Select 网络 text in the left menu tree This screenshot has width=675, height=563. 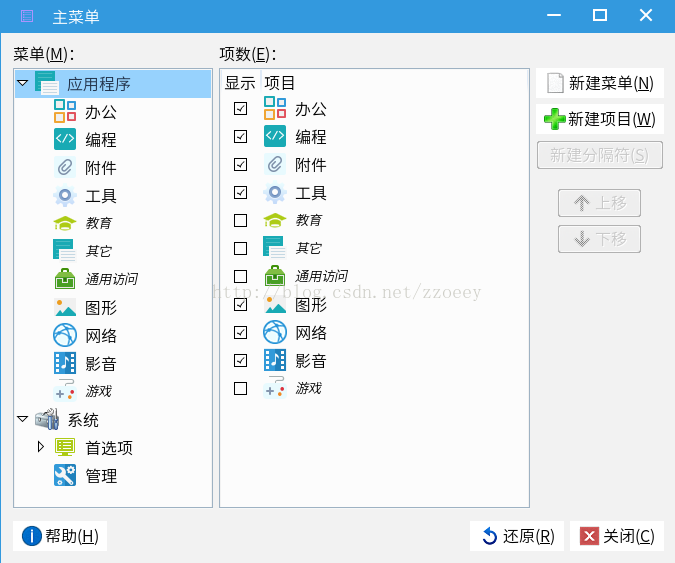pyautogui.click(x=101, y=336)
